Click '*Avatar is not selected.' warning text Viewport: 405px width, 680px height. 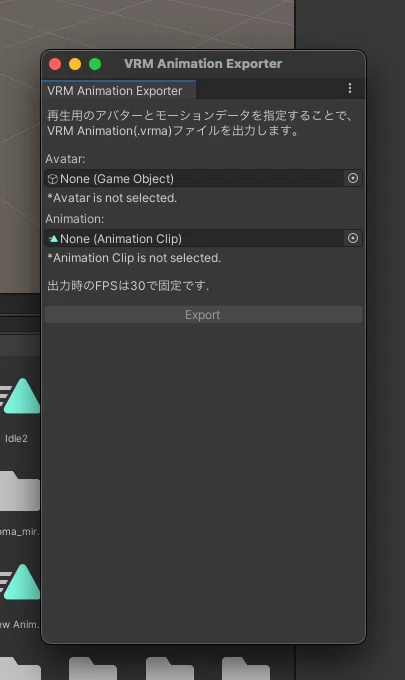coord(112,198)
